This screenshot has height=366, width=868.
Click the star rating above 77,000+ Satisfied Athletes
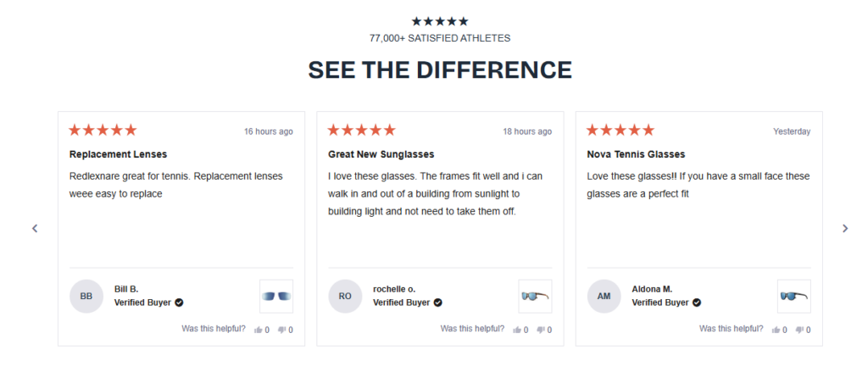pos(439,21)
